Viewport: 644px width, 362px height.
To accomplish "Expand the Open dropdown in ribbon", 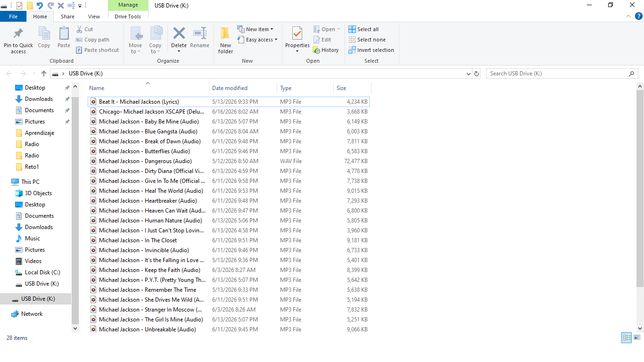I will [x=339, y=29].
